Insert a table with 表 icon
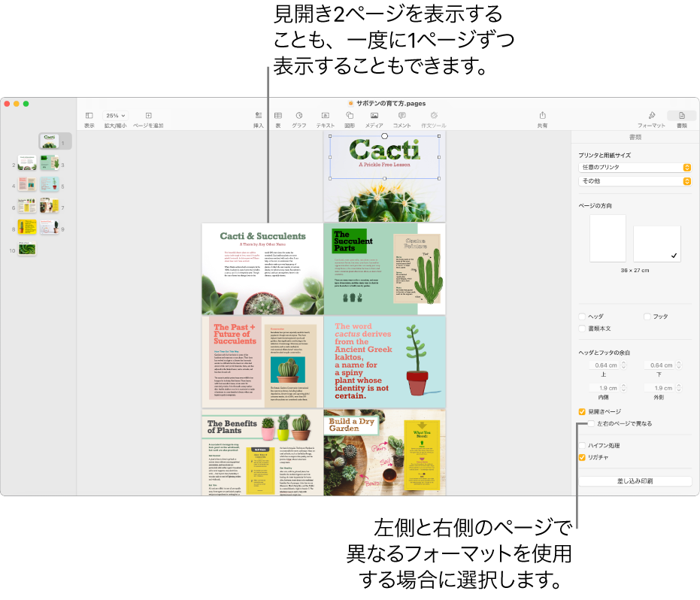Viewport: 700px width, 600px height. point(277,116)
